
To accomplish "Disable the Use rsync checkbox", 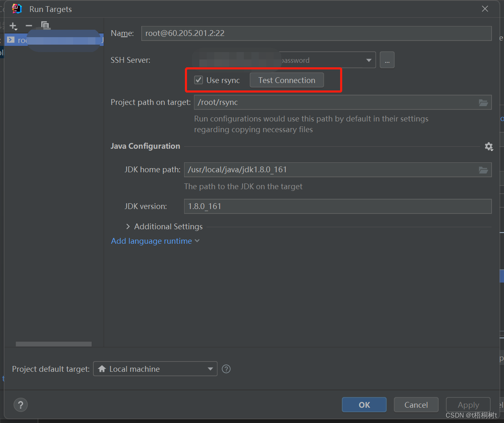I will tap(199, 80).
